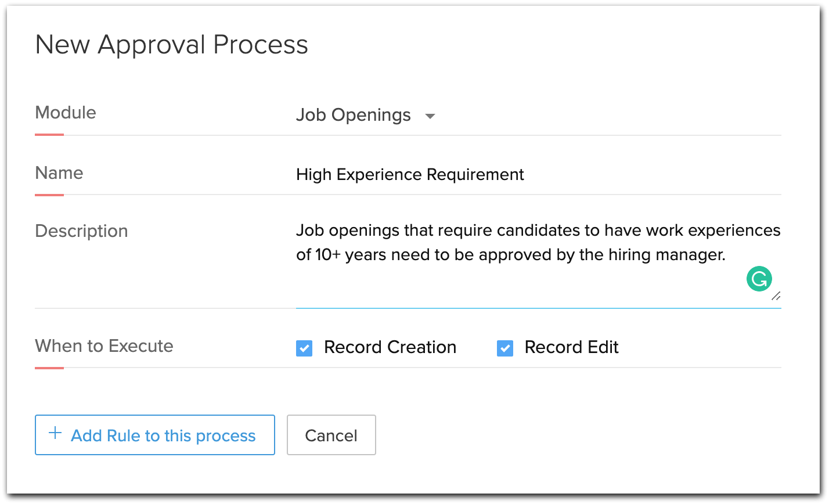Image resolution: width=829 pixels, height=504 pixels.
Task: Uncheck the Record Creation checkbox
Action: (304, 348)
